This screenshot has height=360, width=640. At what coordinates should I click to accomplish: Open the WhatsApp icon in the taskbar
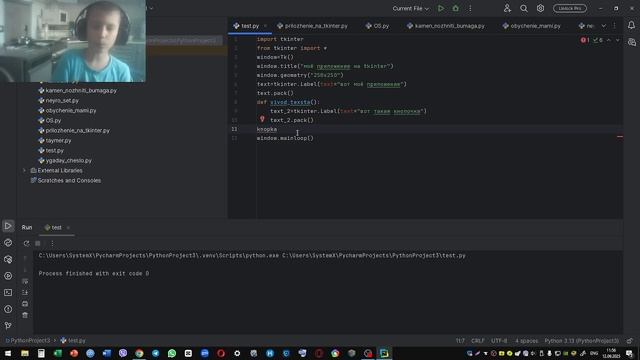[x=172, y=353]
